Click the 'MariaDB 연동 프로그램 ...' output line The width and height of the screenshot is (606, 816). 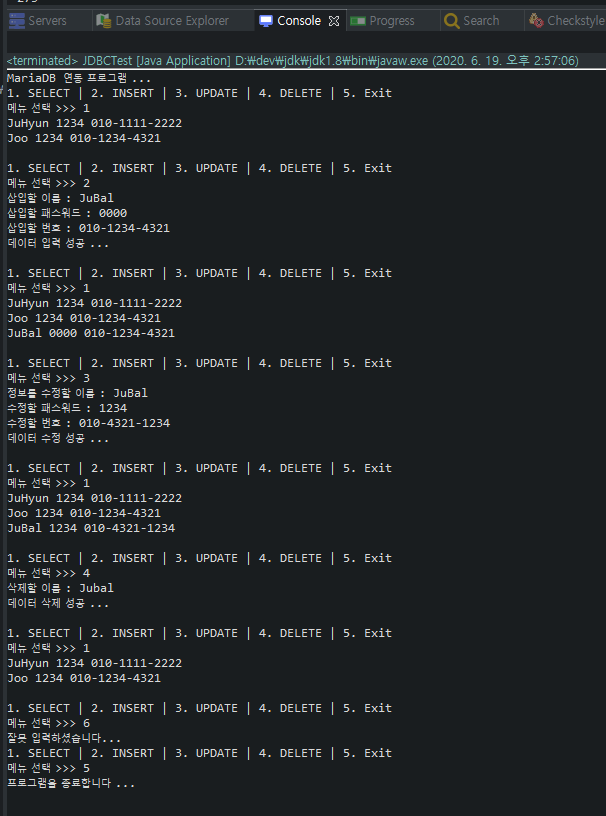79,79
